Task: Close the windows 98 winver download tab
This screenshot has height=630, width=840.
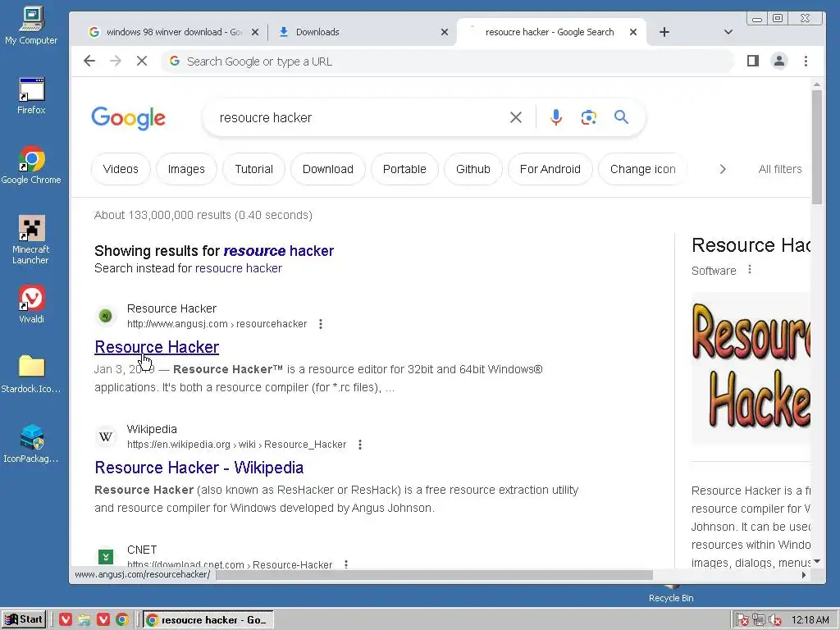Action: (255, 32)
